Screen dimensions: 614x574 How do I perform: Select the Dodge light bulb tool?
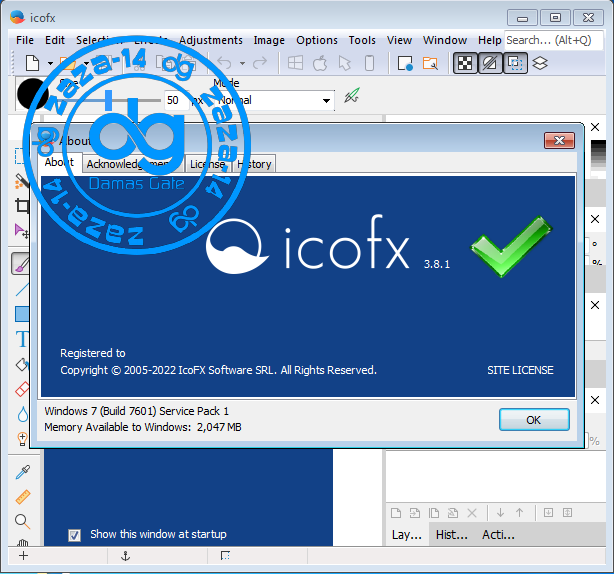(23, 439)
